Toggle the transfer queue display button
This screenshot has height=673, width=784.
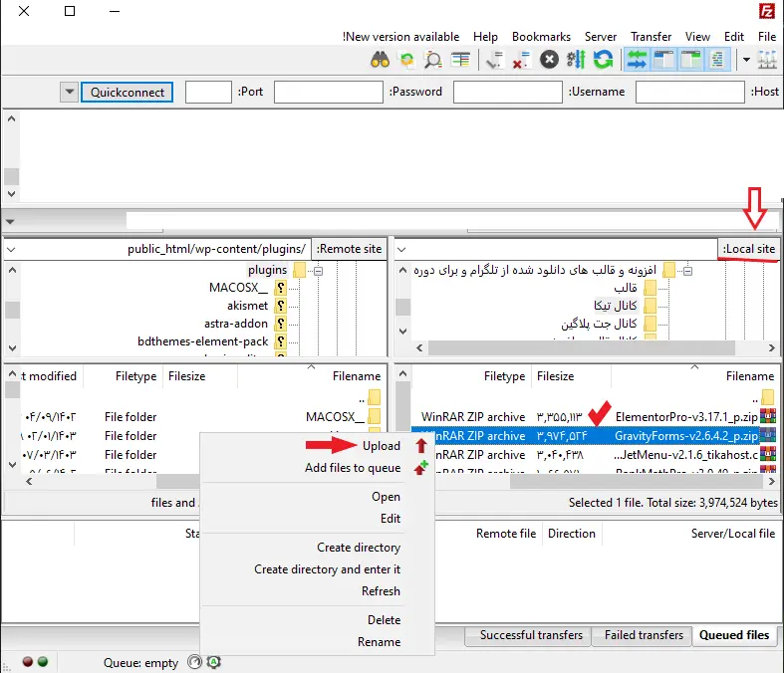[636, 60]
